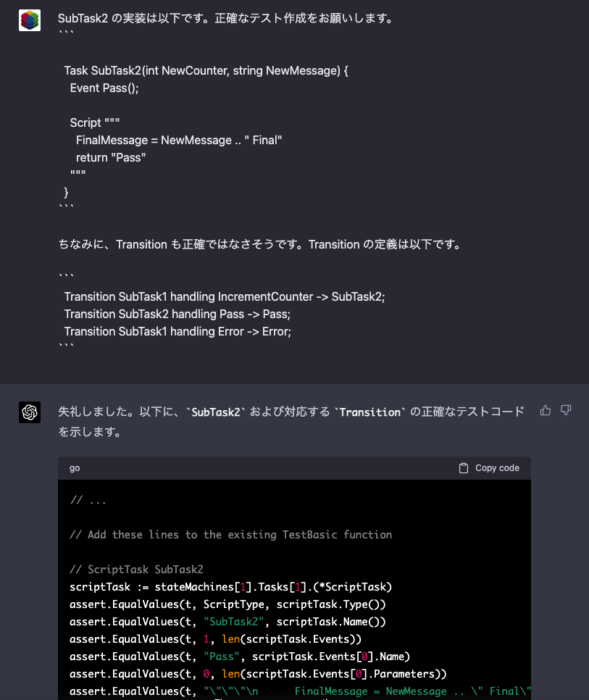Click the 'Task SubTask2(int NewCounter...' line

[x=206, y=70]
